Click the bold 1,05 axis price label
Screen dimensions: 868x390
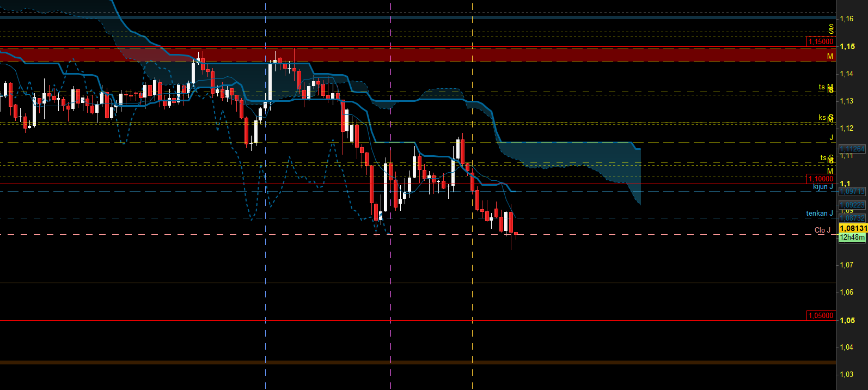click(847, 320)
